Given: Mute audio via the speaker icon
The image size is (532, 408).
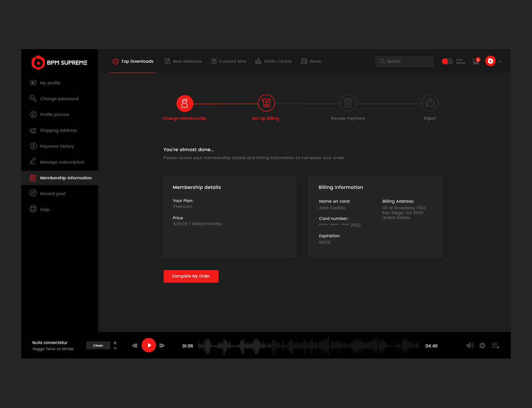Looking at the screenshot, I should (x=470, y=345).
